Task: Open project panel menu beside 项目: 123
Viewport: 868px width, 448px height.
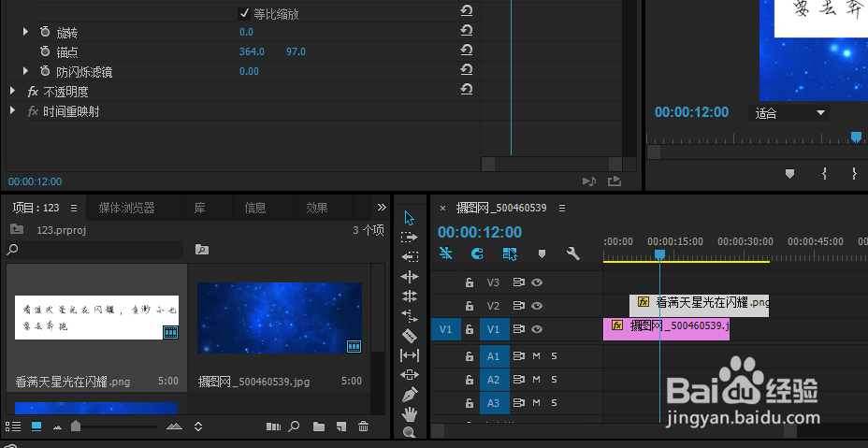Action: click(x=74, y=208)
